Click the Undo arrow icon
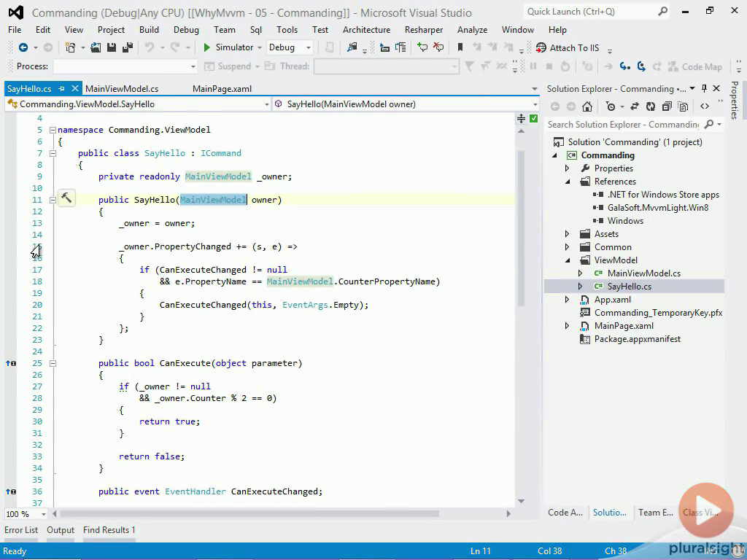 tap(150, 47)
